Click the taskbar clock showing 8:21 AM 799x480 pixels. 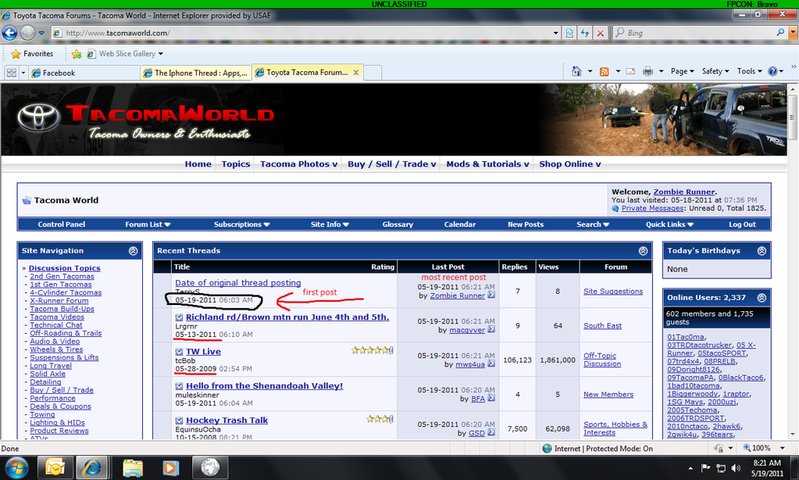tap(767, 468)
